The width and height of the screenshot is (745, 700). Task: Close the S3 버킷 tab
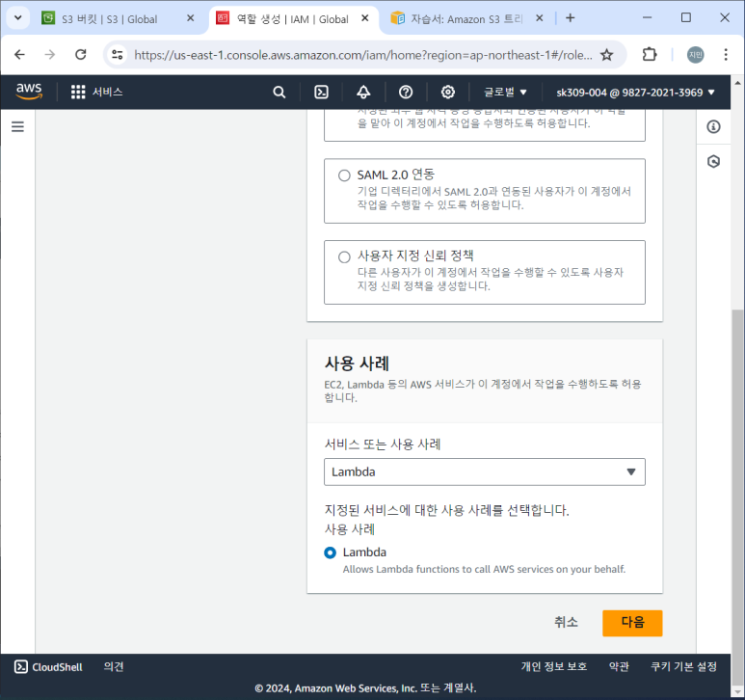[x=190, y=18]
